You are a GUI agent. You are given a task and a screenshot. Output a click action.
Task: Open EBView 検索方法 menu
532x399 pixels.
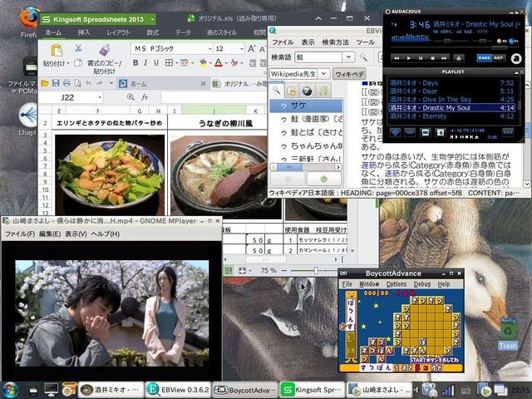tap(335, 42)
